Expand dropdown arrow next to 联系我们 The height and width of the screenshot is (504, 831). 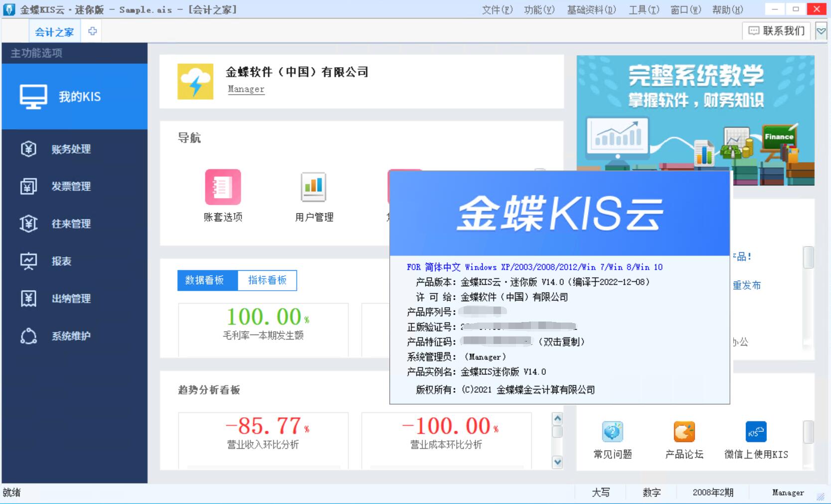pos(821,31)
